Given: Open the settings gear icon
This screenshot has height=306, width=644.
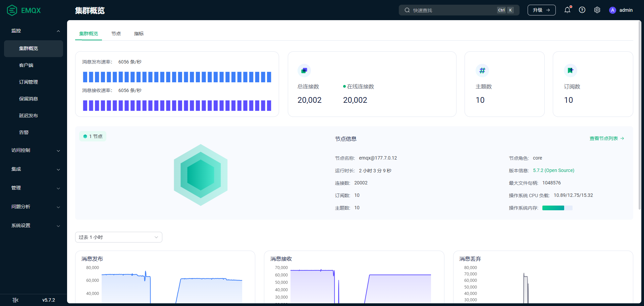Looking at the screenshot, I should pos(597,10).
